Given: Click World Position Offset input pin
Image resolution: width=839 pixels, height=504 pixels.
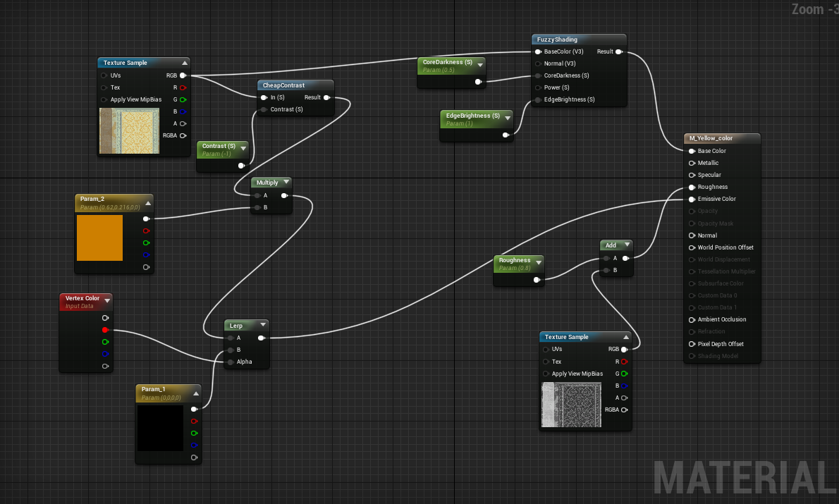Looking at the screenshot, I should [692, 247].
